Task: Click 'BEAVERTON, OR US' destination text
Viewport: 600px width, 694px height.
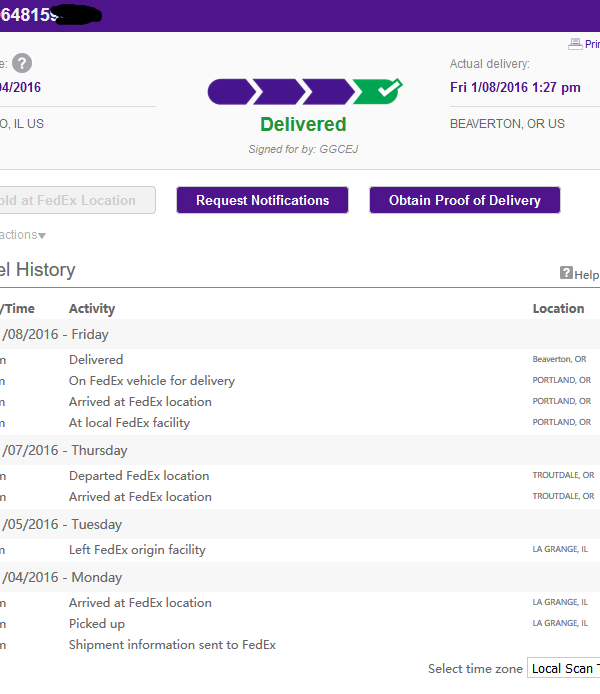Action: pyautogui.click(x=507, y=123)
